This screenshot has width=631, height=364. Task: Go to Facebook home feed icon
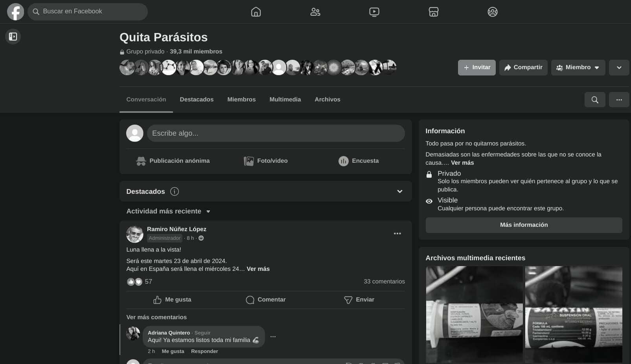(x=256, y=12)
